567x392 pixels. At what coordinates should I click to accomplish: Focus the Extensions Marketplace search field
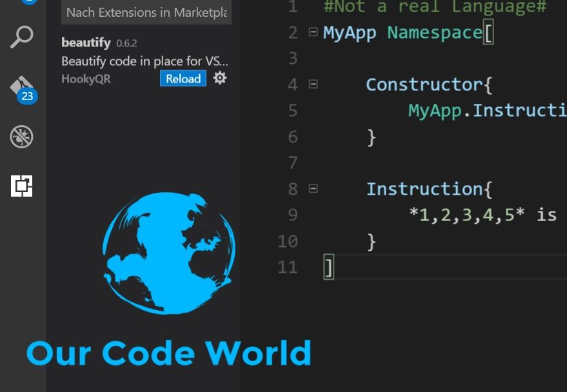pos(146,12)
